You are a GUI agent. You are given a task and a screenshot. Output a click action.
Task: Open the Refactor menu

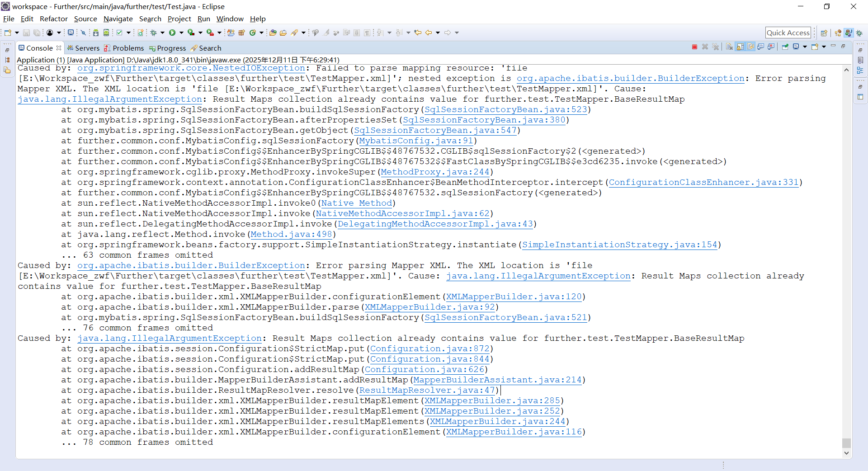pyautogui.click(x=53, y=19)
